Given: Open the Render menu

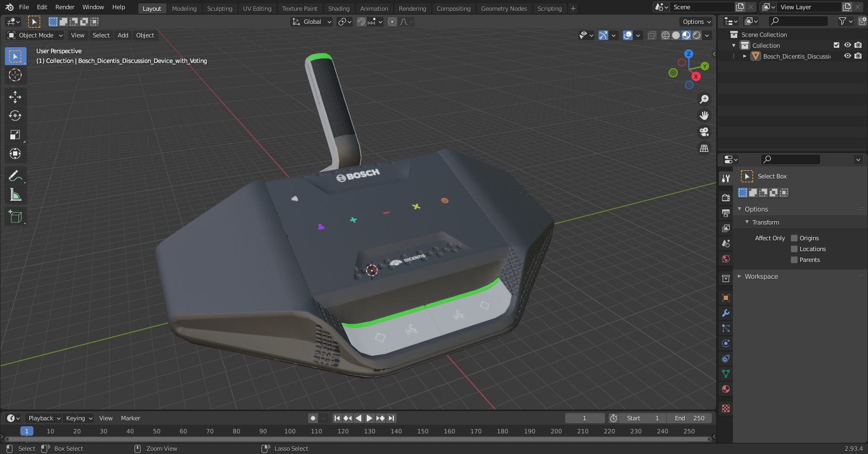Looking at the screenshot, I should click(65, 7).
